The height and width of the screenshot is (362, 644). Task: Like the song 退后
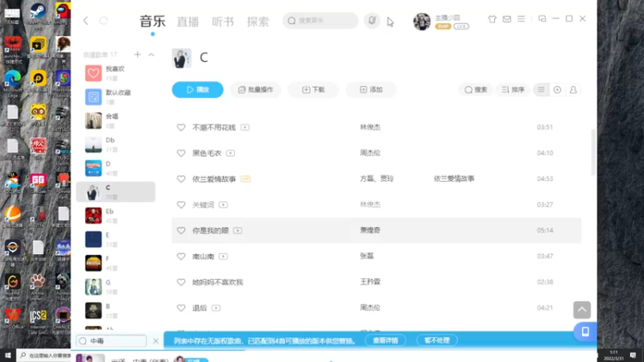pos(181,308)
